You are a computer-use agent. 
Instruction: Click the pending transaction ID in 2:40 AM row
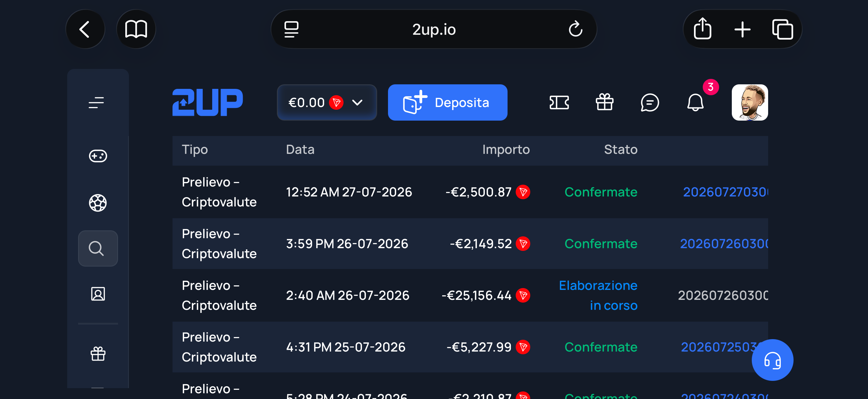(x=723, y=295)
